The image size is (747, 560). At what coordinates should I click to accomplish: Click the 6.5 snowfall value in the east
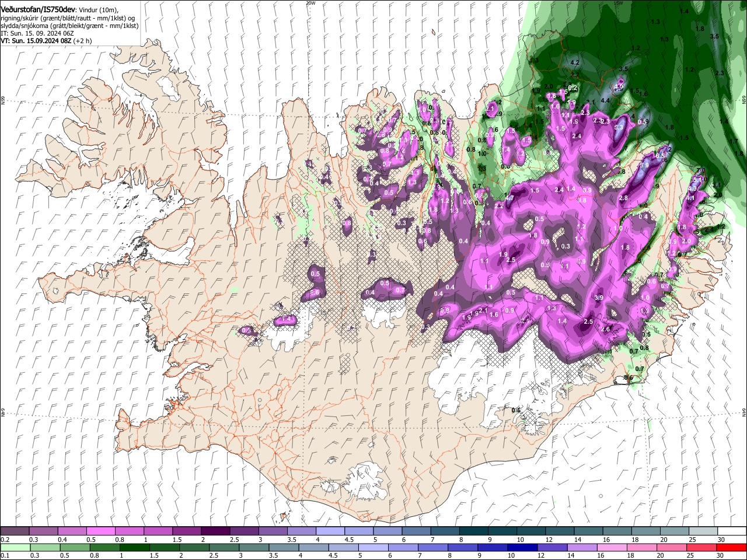pos(660,155)
